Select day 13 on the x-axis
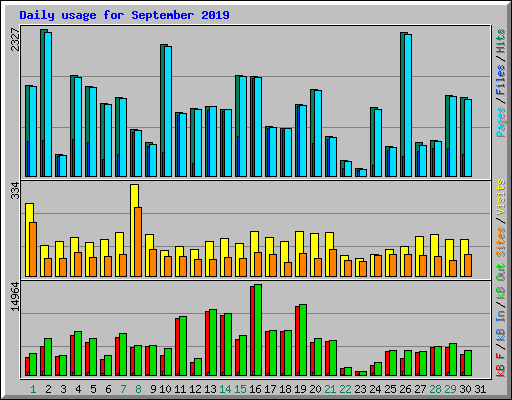 click(x=210, y=389)
